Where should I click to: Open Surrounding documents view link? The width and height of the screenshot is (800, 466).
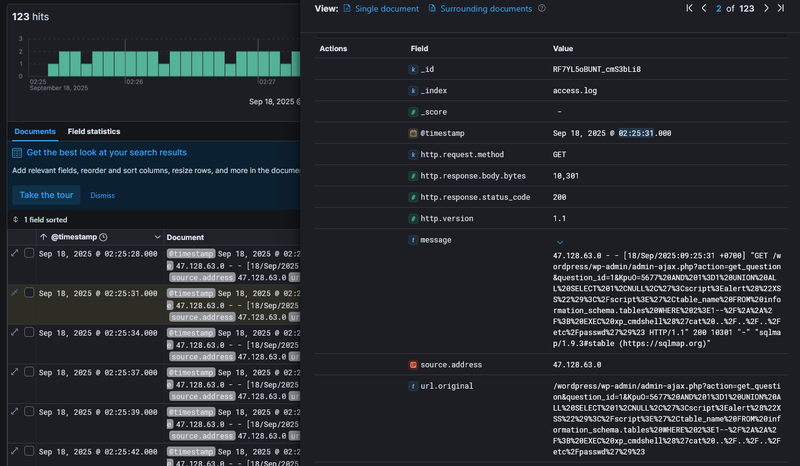coord(481,9)
